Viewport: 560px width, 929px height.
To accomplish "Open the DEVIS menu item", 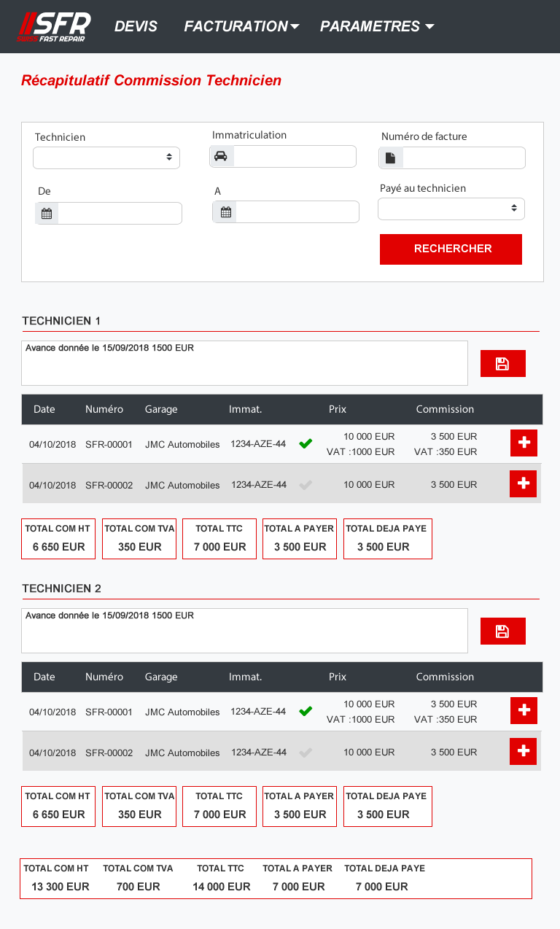I will pyautogui.click(x=136, y=26).
